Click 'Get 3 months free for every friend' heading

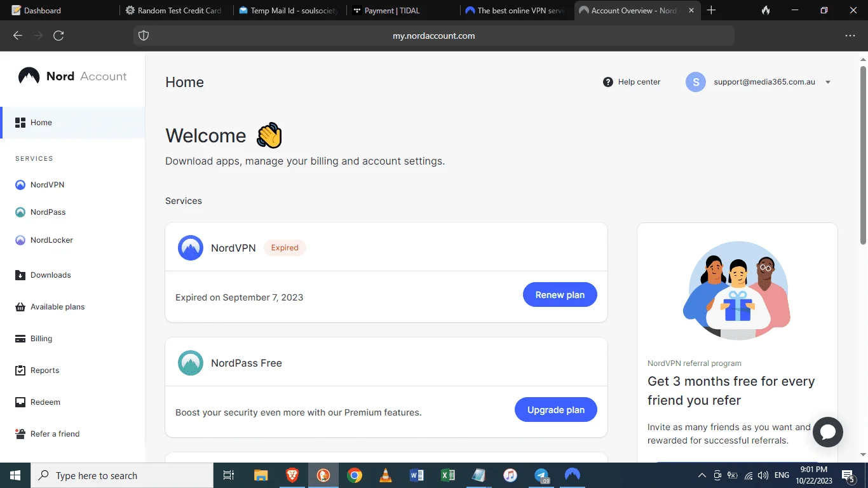click(731, 391)
